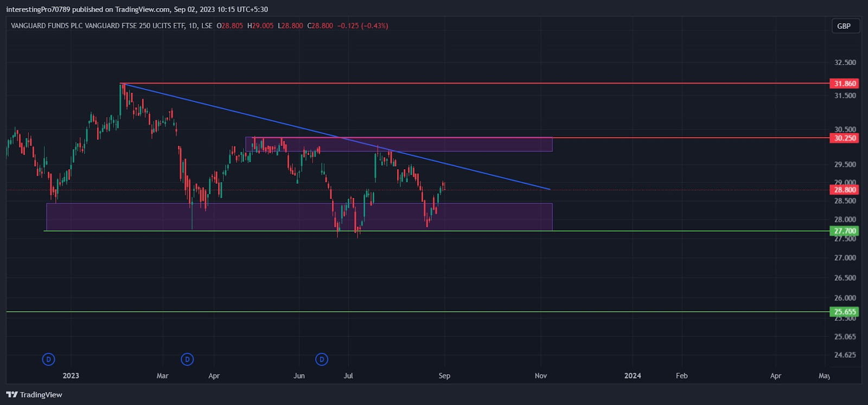Click the Feb label on the time axis
The width and height of the screenshot is (868, 405).
[681, 376]
